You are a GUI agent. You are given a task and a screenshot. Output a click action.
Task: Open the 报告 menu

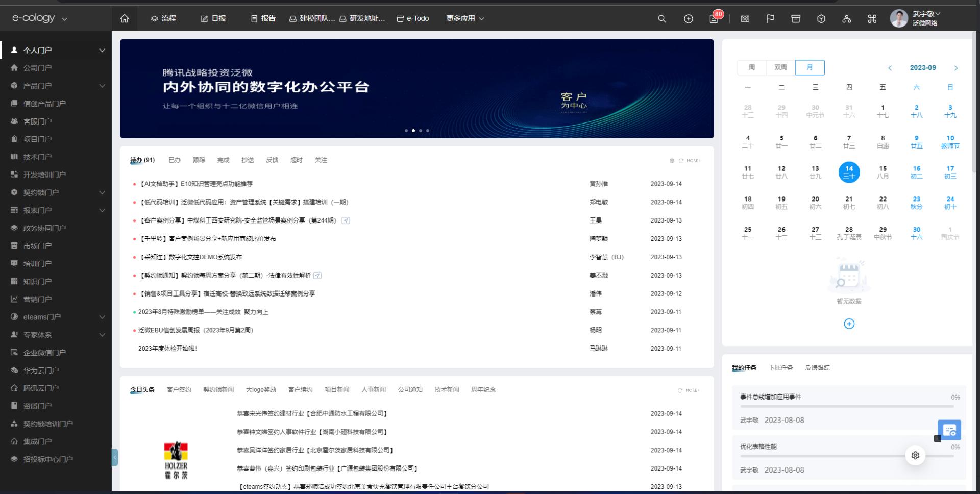point(263,18)
